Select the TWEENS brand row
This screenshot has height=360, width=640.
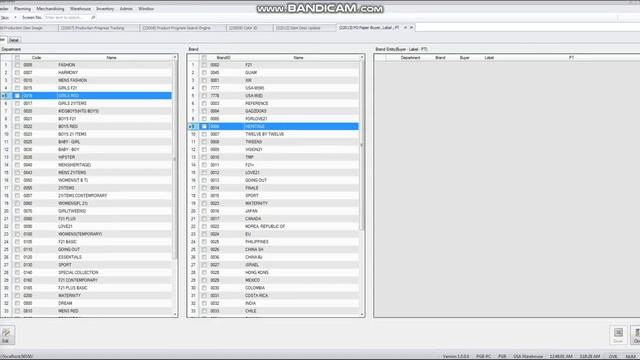click(273, 142)
